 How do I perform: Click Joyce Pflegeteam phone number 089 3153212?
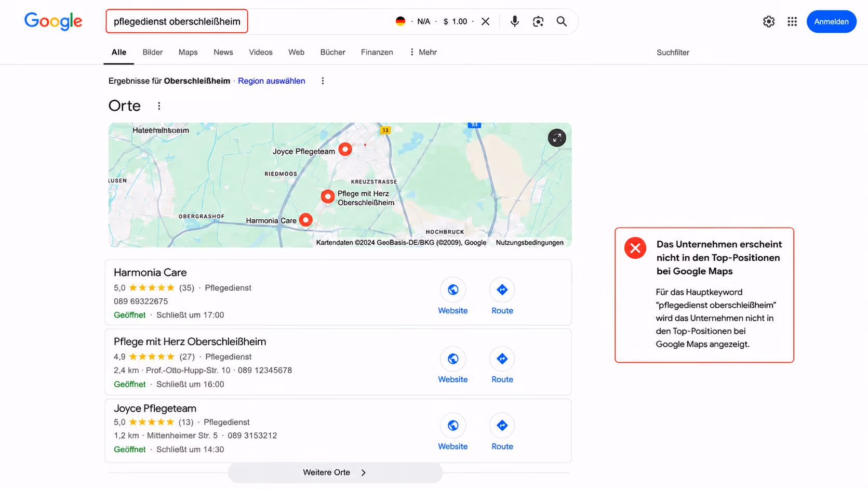(x=252, y=435)
